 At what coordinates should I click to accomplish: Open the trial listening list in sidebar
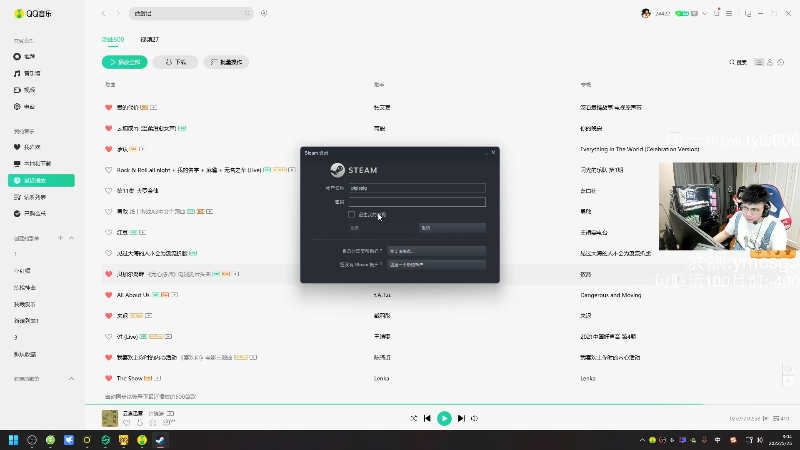(x=30, y=197)
